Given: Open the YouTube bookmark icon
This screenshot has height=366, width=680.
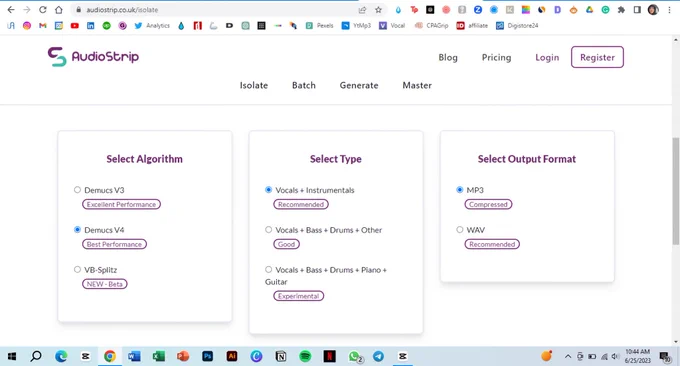Looking at the screenshot, I should coord(75,26).
